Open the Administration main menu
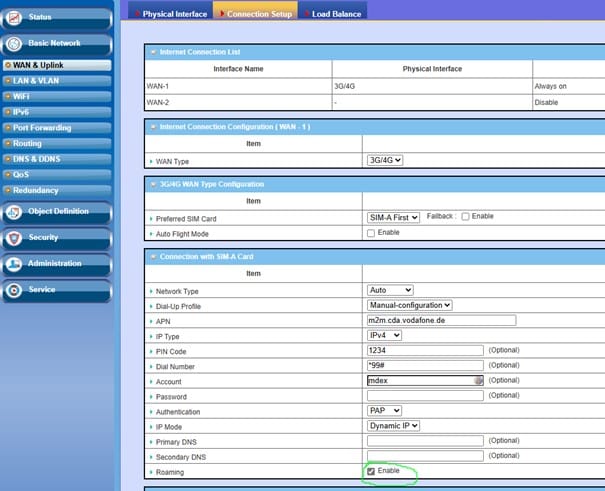The image size is (605, 491). pos(57,264)
